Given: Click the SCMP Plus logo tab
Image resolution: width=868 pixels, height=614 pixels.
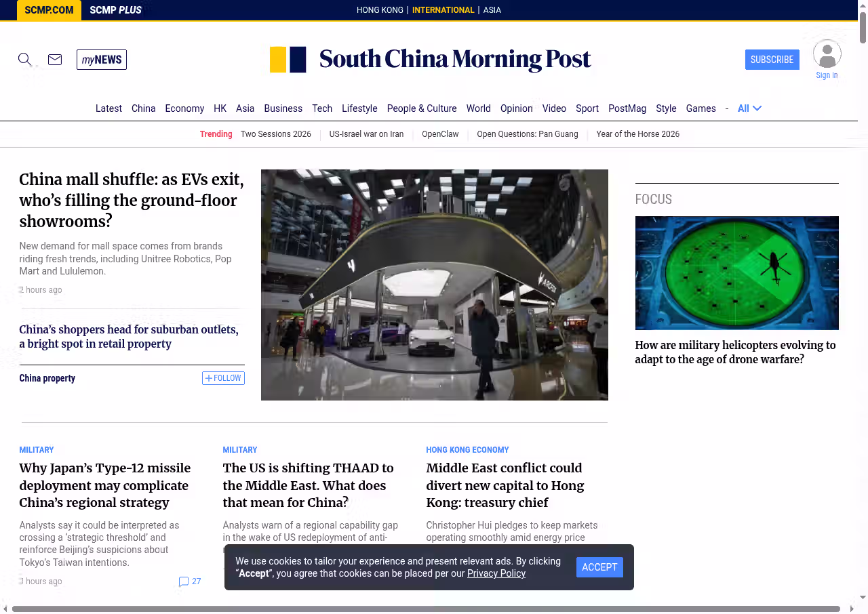Looking at the screenshot, I should pos(115,10).
